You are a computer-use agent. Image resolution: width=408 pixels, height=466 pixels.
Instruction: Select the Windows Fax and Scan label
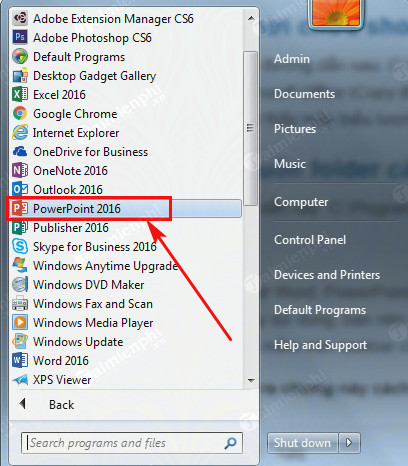tap(93, 304)
